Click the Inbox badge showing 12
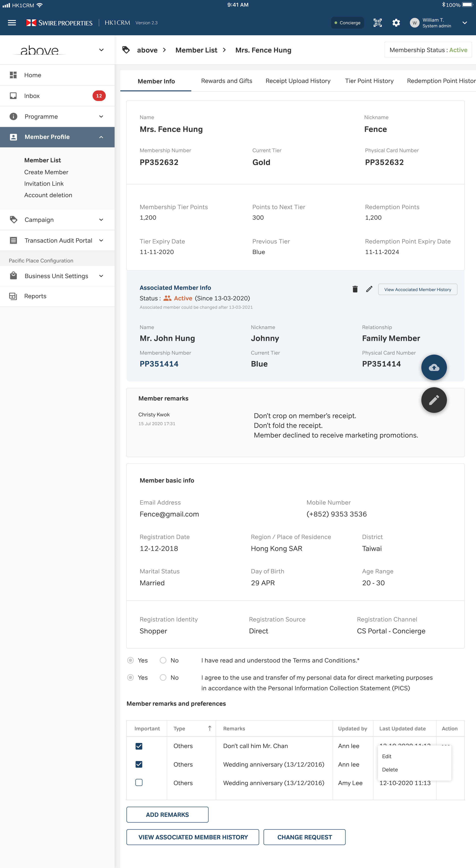This screenshot has height=868, width=476. click(x=99, y=96)
